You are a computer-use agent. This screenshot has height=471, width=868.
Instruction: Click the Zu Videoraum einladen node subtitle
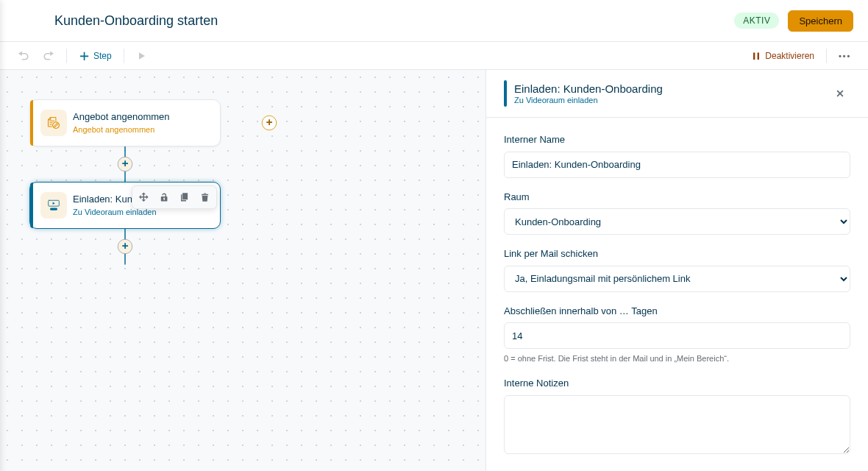115,212
